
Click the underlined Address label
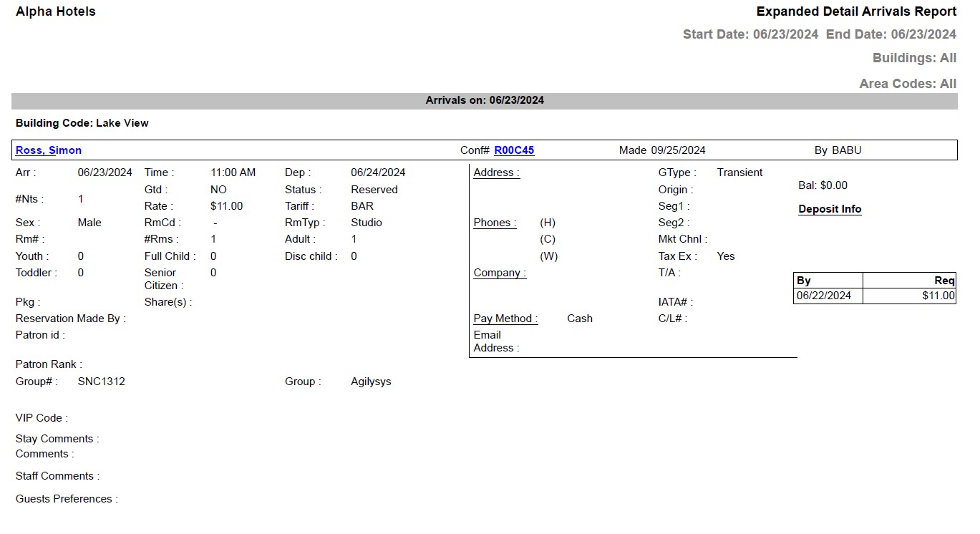(x=495, y=173)
